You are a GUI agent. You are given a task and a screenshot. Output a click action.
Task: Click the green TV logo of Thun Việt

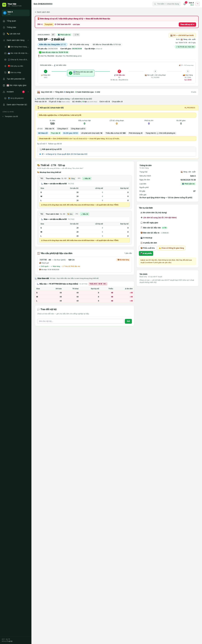tap(4, 5)
